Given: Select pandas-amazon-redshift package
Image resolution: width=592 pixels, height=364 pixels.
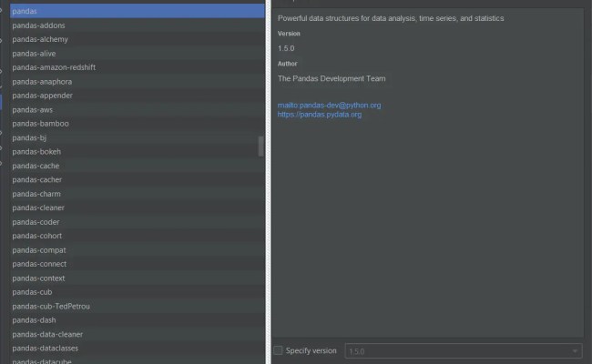Looking at the screenshot, I should pos(137,67).
